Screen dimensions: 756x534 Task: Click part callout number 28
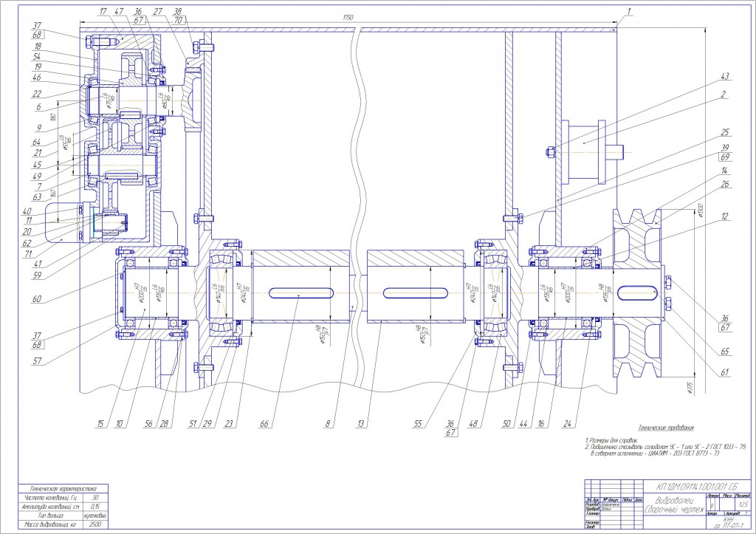pos(165,424)
